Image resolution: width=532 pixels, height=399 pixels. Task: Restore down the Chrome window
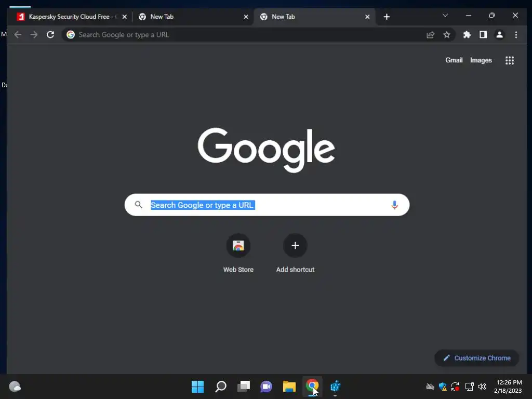(x=491, y=15)
